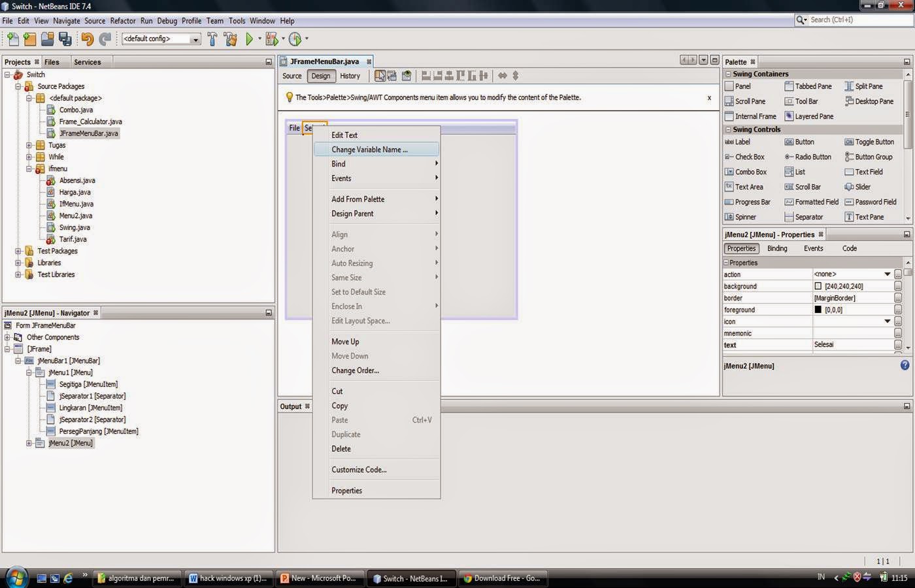Click the change horizontal resizability icon
This screenshot has height=588, width=915.
click(502, 76)
